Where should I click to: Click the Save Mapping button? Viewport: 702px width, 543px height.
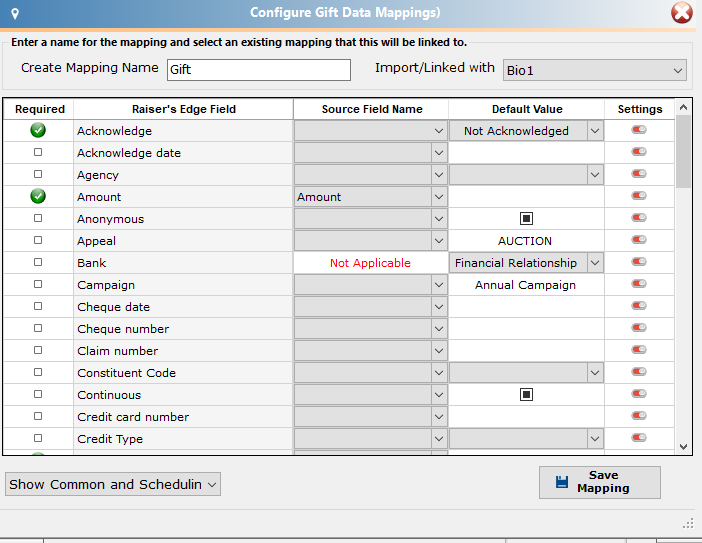click(x=600, y=482)
